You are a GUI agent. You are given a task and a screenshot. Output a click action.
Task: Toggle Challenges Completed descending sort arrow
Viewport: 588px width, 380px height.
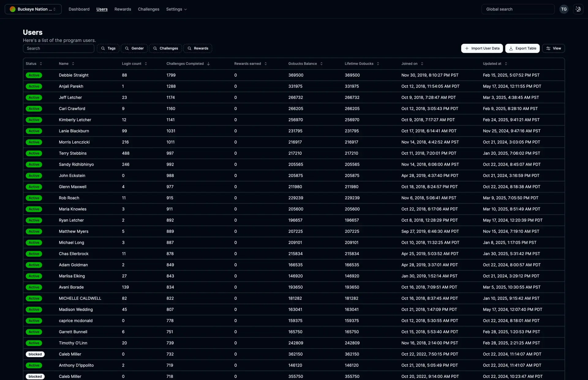[x=208, y=64]
